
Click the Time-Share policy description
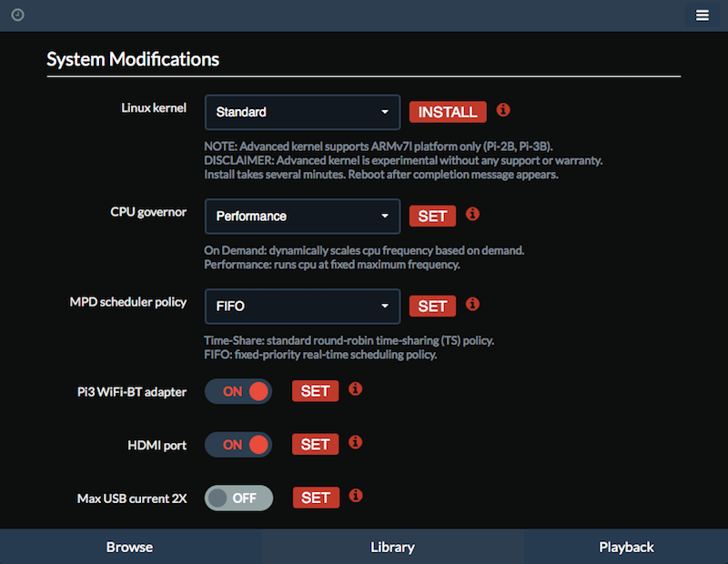(x=349, y=341)
